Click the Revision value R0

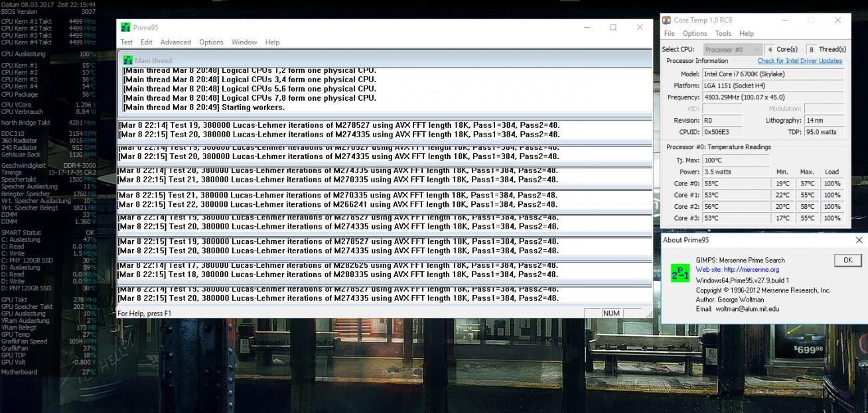722,121
